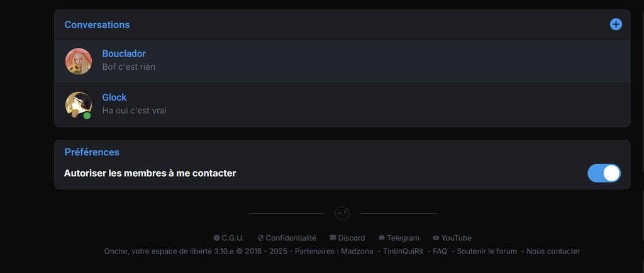Image resolution: width=644 pixels, height=273 pixels.
Task: Click Bouclador's profile avatar
Action: [x=79, y=61]
